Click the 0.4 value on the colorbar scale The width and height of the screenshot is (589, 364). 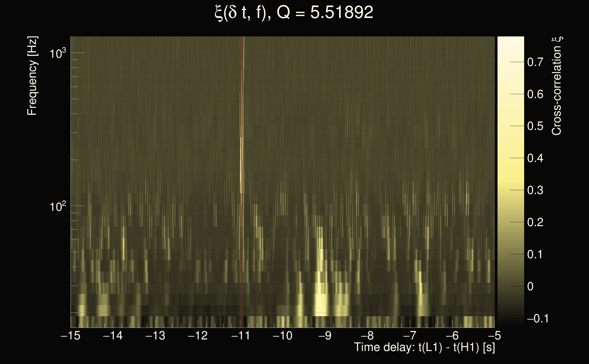point(535,158)
